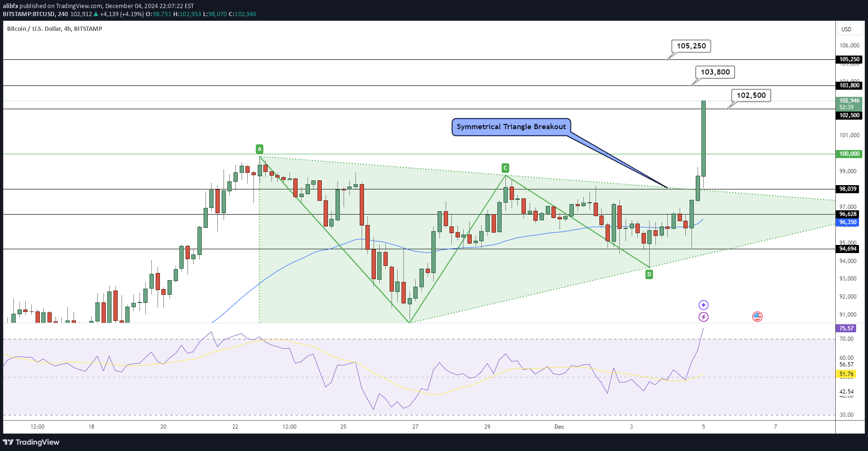
Task: Click the yellow 51.76 RSI average tag
Action: coord(846,374)
